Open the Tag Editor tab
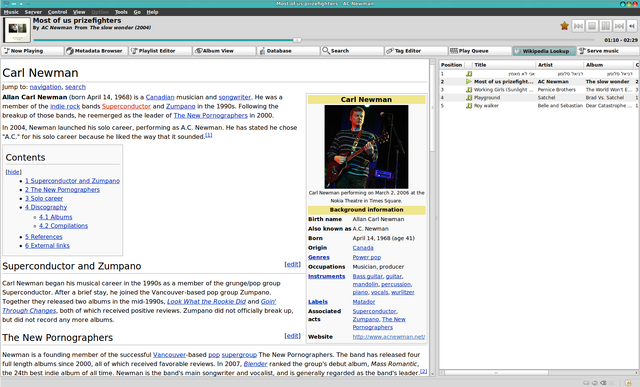Screen dimensions: 640x387 point(417,51)
